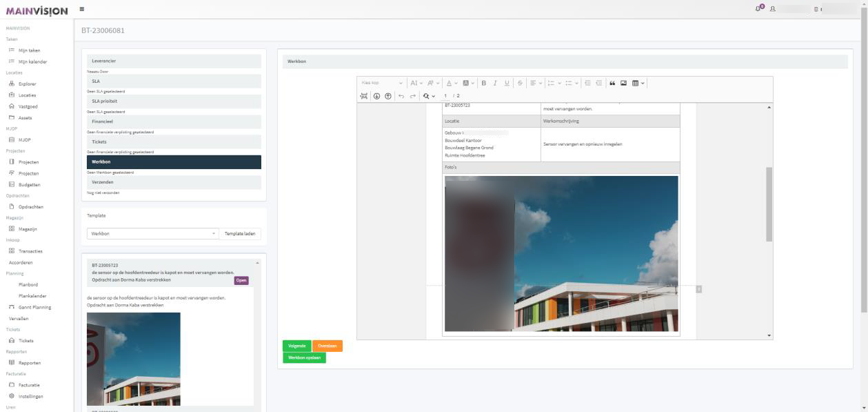The height and width of the screenshot is (412, 868).
Task: Click the MAINVISION logo
Action: [x=38, y=10]
